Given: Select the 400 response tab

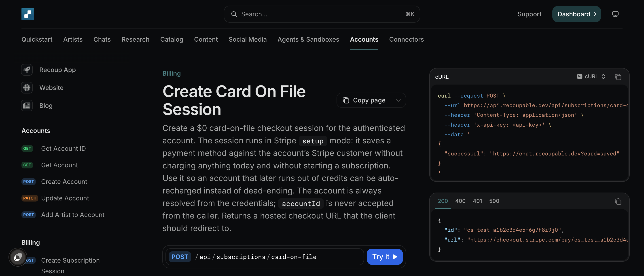Looking at the screenshot, I should 460,201.
